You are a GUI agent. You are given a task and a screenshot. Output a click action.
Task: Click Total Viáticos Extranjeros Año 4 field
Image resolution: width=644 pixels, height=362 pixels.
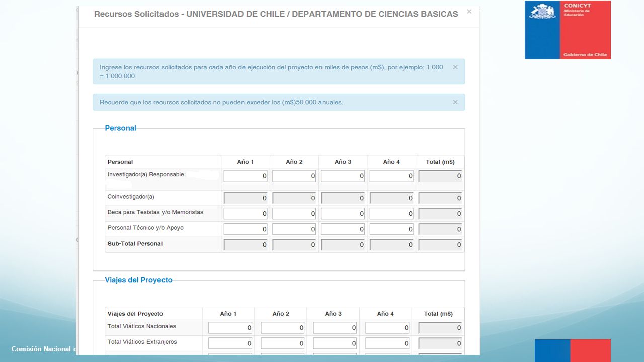coord(387,343)
